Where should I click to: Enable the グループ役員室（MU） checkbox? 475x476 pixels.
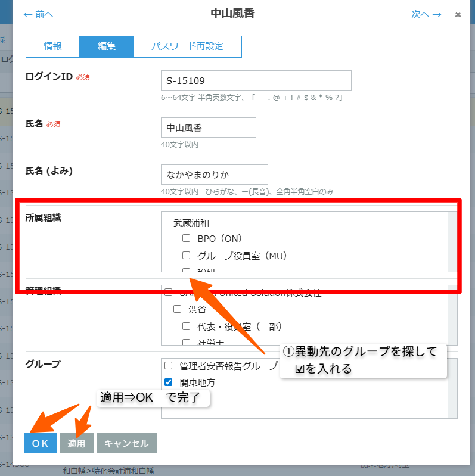tap(187, 256)
